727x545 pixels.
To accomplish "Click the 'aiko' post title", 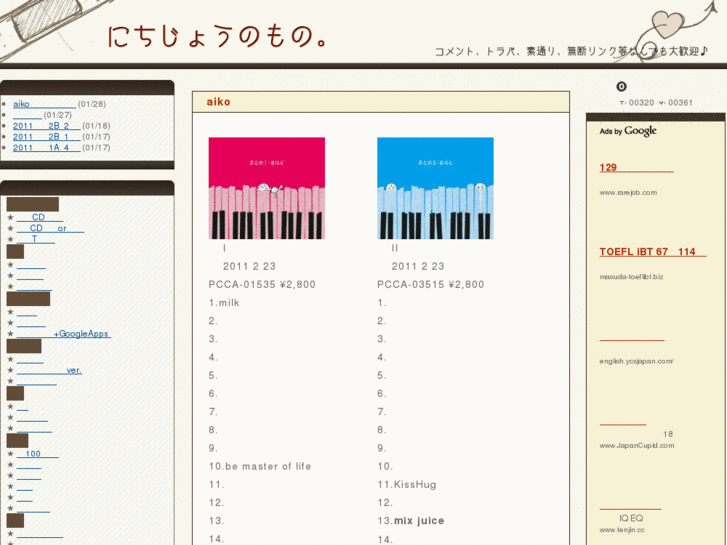I will pyautogui.click(x=218, y=102).
